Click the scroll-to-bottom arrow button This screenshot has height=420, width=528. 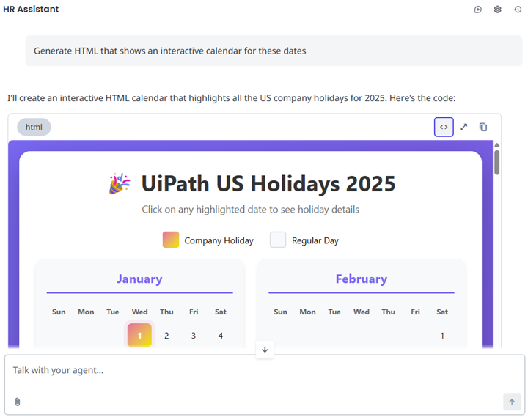[x=265, y=350]
